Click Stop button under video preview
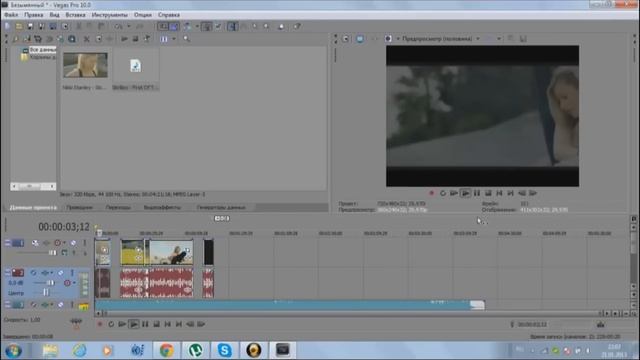640x360 pixels. pyautogui.click(x=488, y=193)
